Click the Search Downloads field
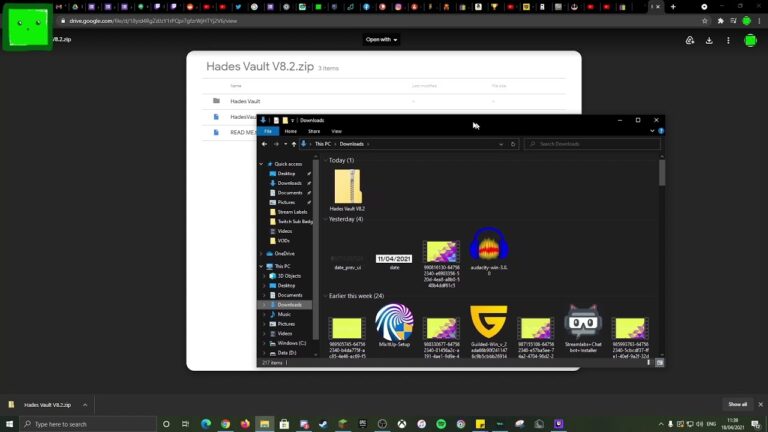This screenshot has width=768, height=432. tap(592, 144)
